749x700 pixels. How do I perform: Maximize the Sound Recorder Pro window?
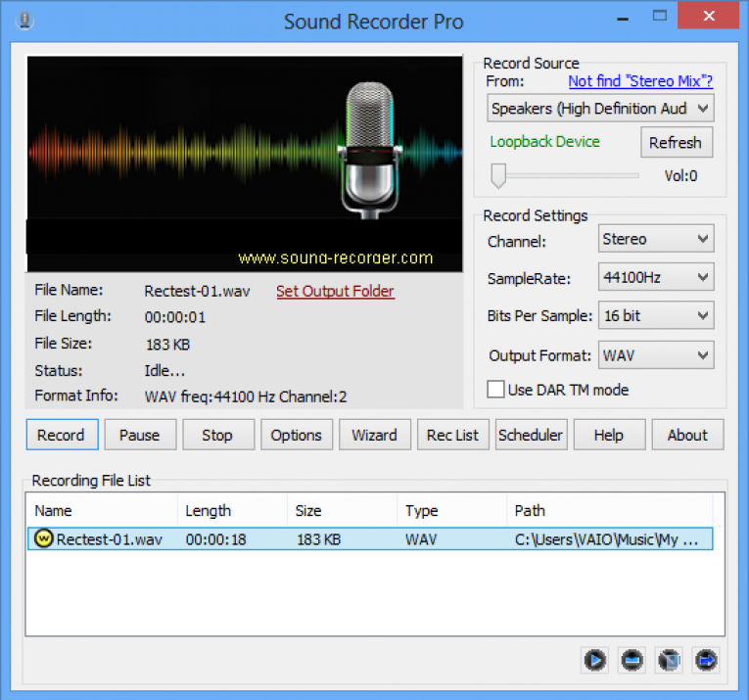660,17
